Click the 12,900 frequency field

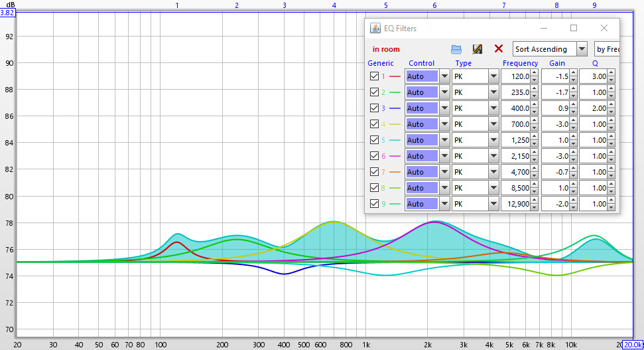click(x=516, y=204)
